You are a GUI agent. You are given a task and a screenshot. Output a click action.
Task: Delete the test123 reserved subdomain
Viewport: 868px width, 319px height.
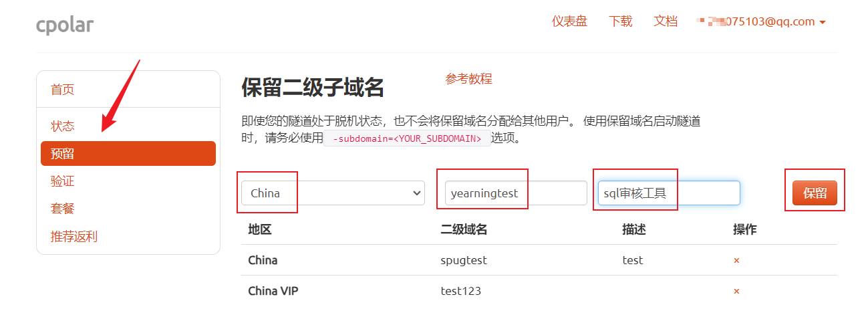(x=736, y=291)
